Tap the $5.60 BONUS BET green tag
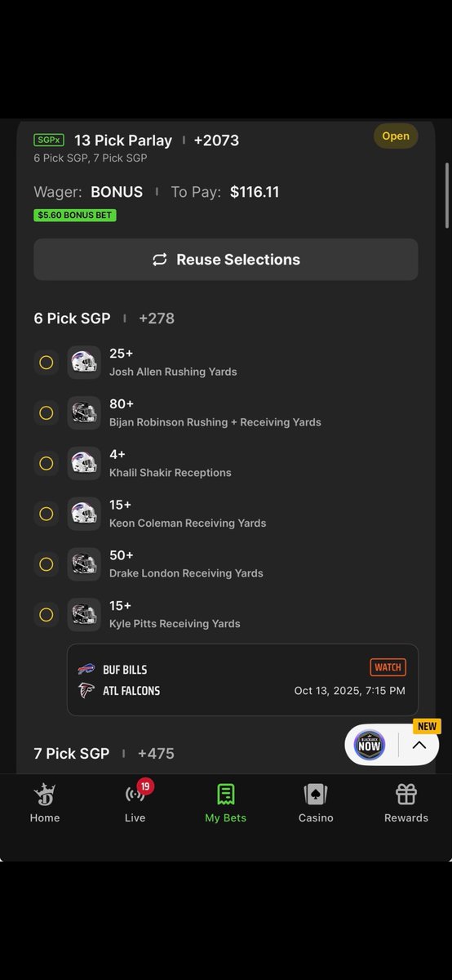452x980 pixels. 75,216
